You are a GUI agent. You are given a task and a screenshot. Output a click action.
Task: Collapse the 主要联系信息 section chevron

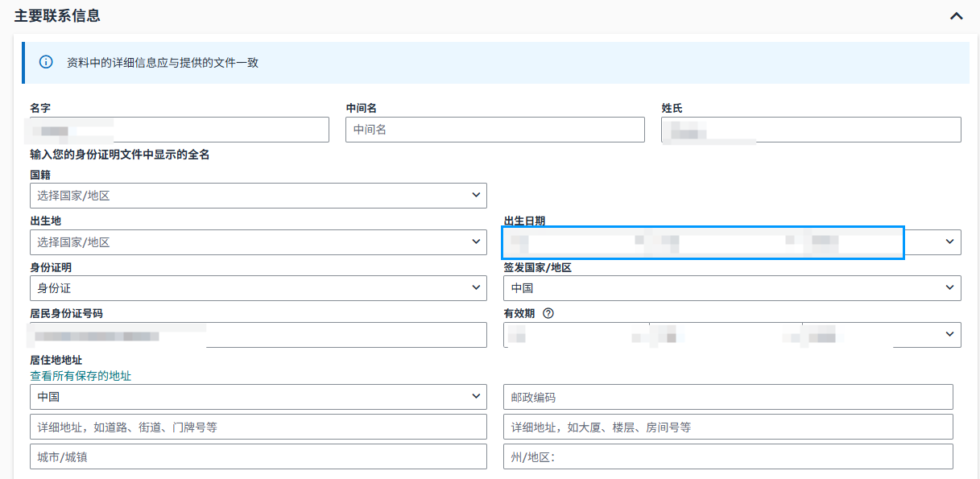(x=956, y=16)
